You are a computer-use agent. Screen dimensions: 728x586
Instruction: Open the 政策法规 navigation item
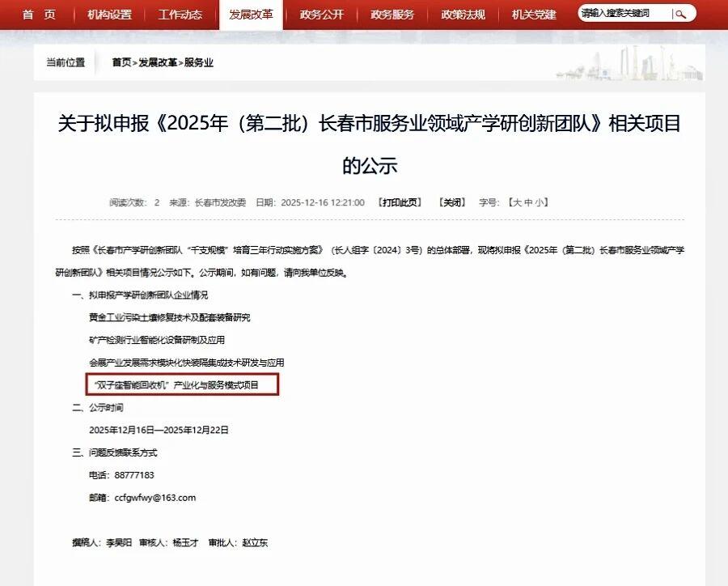(463, 15)
